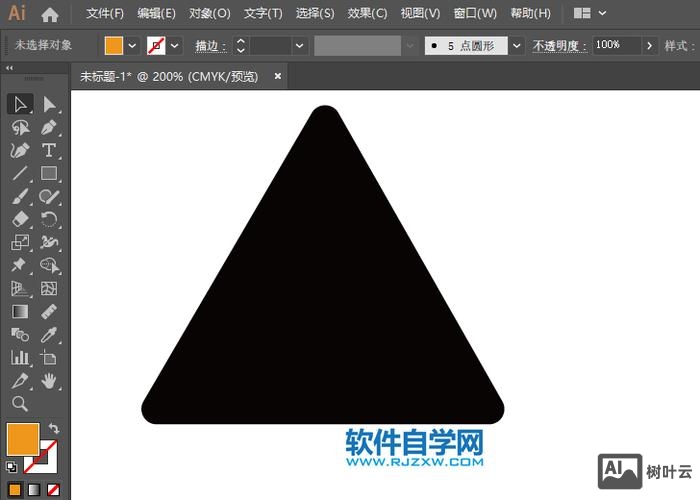Open the 描边 stroke panel link
Viewport: 700px width, 500px height.
click(x=211, y=46)
